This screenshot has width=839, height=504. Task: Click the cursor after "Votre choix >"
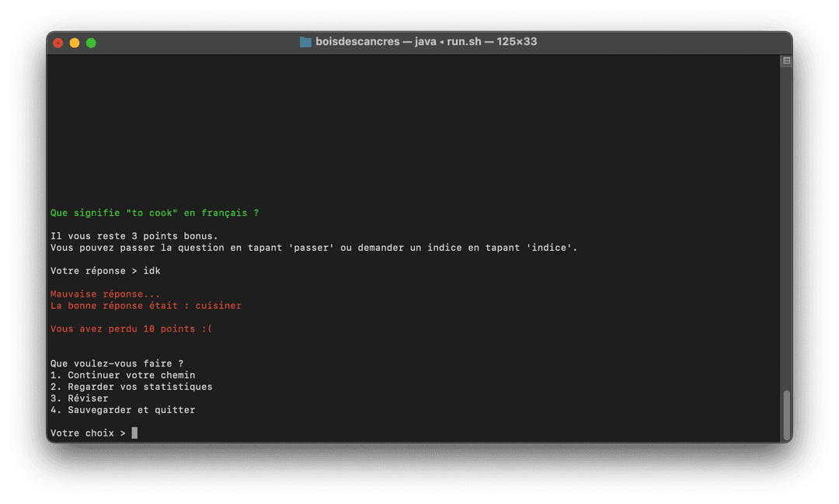pyautogui.click(x=134, y=433)
